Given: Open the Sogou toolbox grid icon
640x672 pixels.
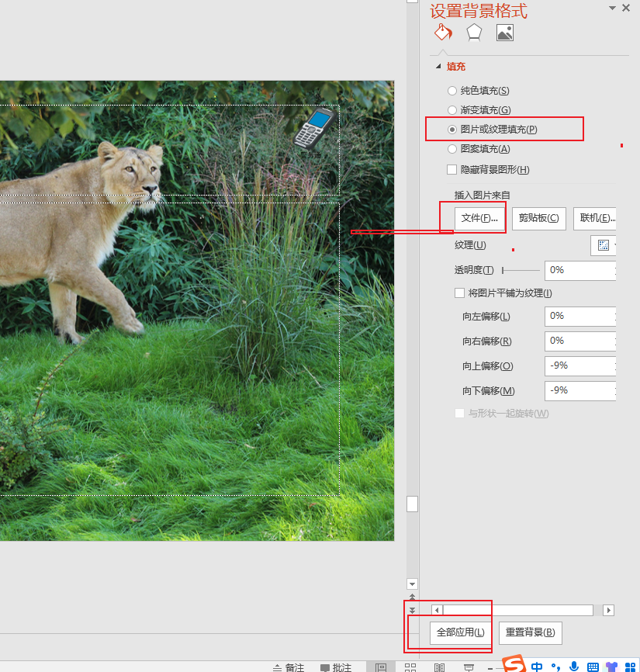Looking at the screenshot, I should tap(630, 667).
